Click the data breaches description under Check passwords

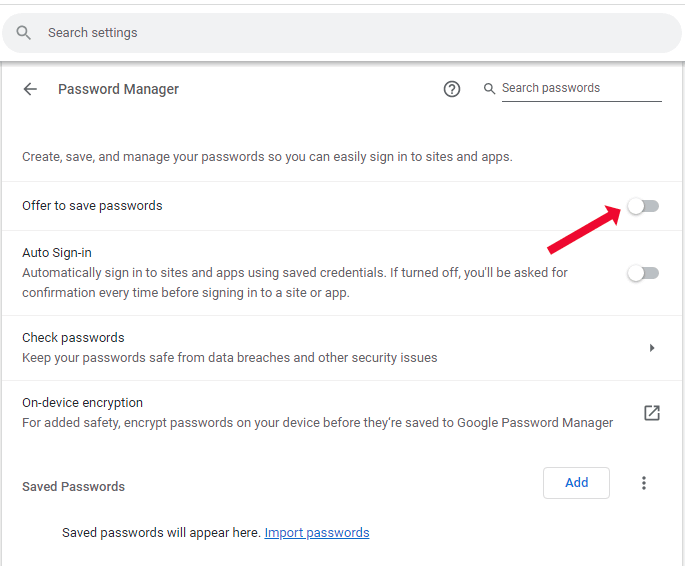(230, 358)
